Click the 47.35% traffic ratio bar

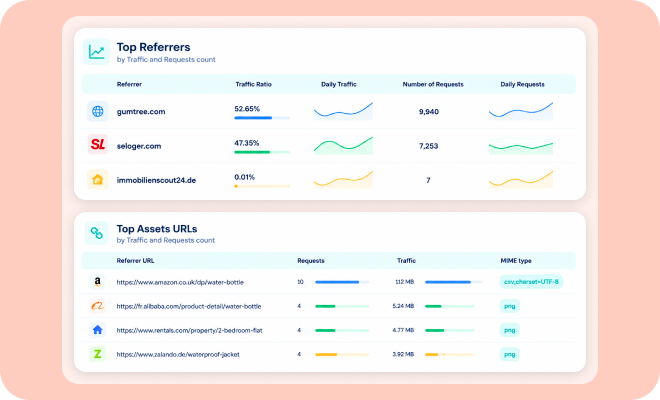coord(262,152)
